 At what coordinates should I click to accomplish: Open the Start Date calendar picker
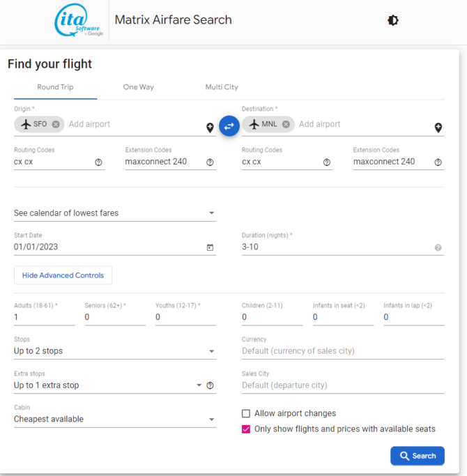[210, 247]
